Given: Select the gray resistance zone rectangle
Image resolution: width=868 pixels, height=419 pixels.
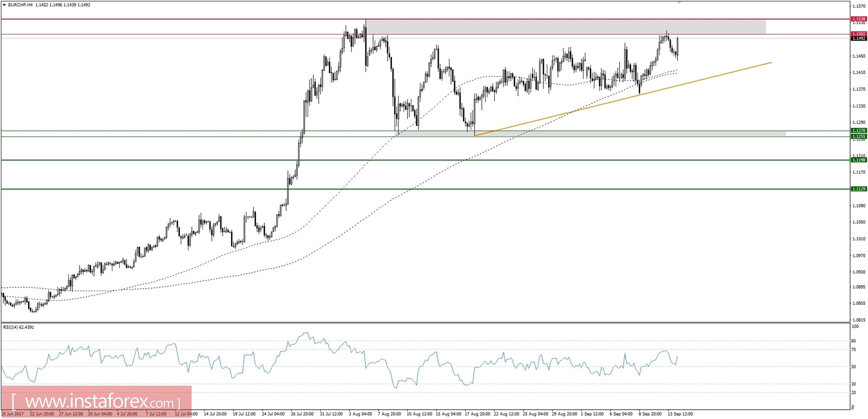Looking at the screenshot, I should tap(566, 27).
